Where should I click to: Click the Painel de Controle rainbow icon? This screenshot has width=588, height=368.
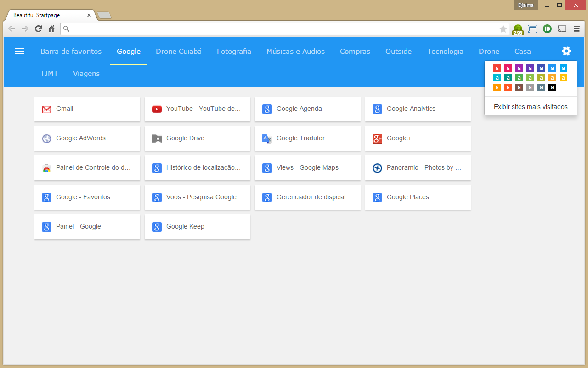coord(46,168)
